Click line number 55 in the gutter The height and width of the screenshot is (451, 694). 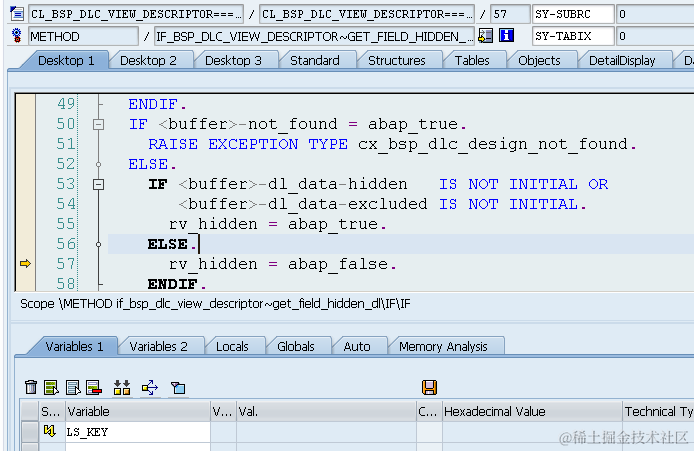click(66, 224)
